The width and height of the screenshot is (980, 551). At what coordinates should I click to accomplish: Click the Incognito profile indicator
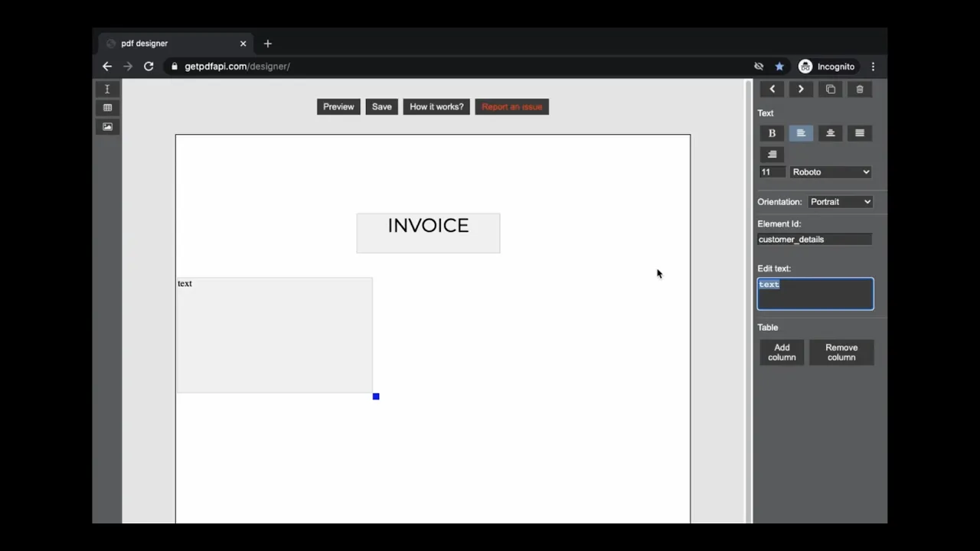click(x=827, y=67)
